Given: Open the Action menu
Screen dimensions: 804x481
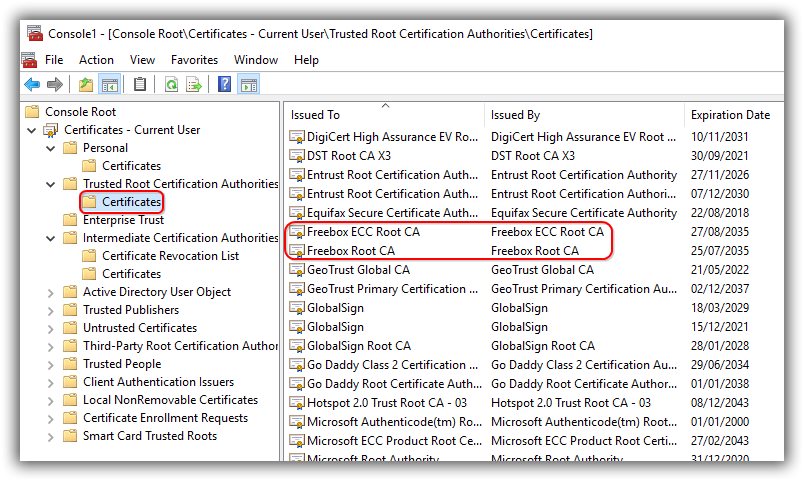Looking at the screenshot, I should (96, 60).
